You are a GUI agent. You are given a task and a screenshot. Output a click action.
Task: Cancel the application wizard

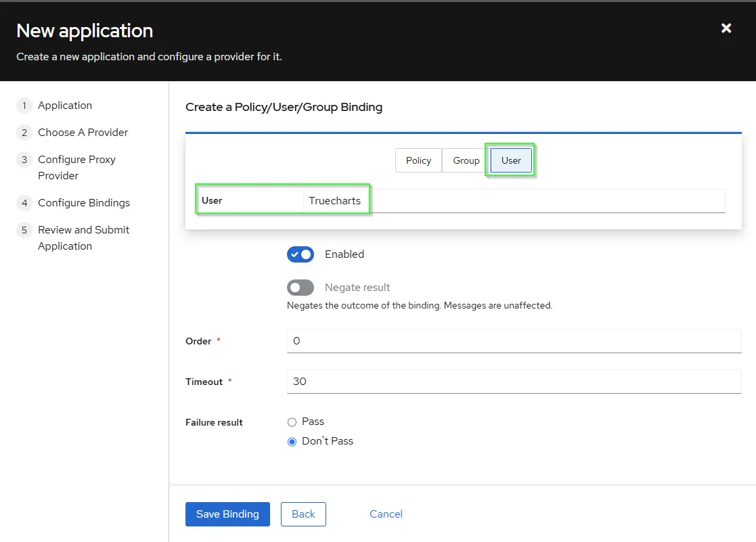386,514
